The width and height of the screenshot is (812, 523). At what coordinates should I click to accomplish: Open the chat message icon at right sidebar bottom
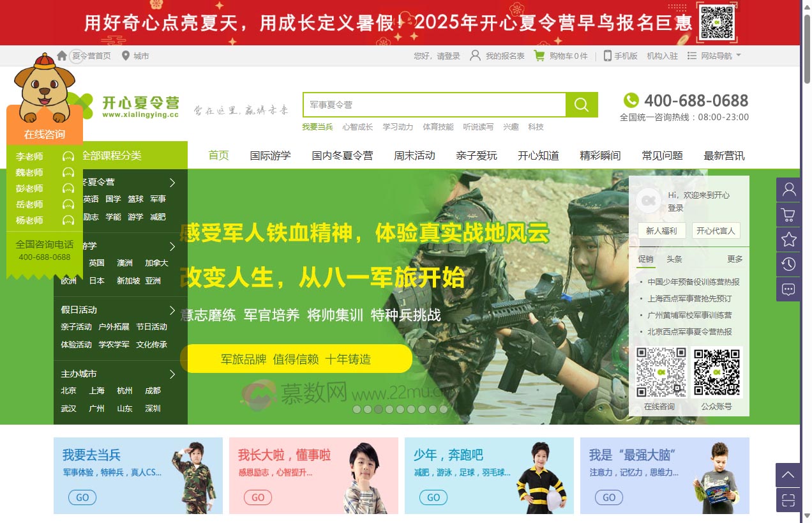pos(788,289)
